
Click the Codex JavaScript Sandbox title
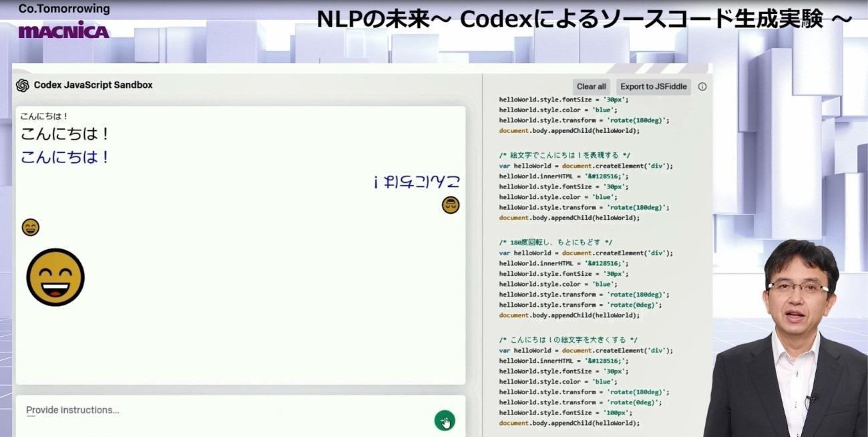coord(93,86)
